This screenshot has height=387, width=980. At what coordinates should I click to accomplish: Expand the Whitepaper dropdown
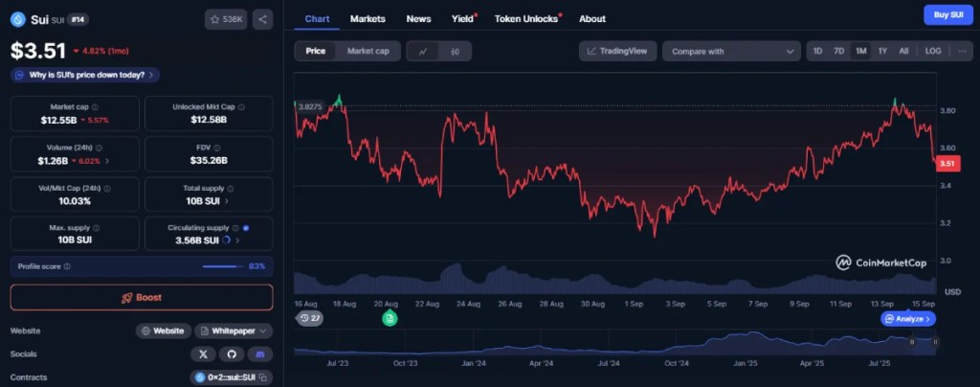[x=234, y=330]
